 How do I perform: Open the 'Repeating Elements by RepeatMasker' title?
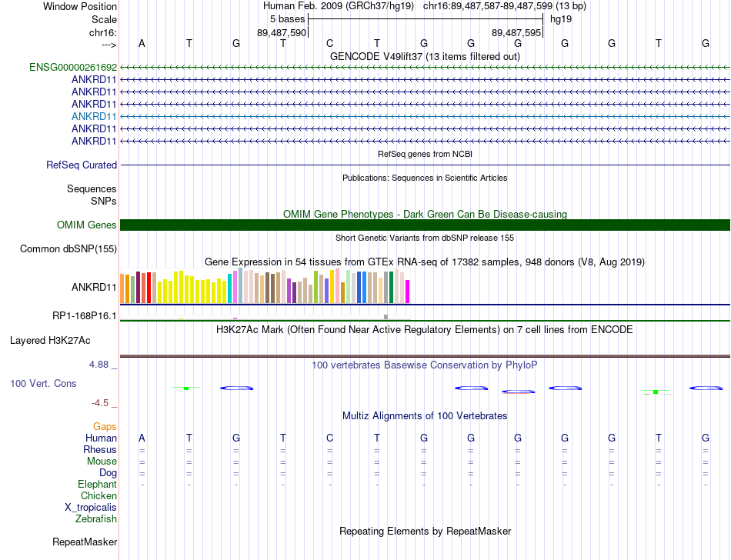425,532
